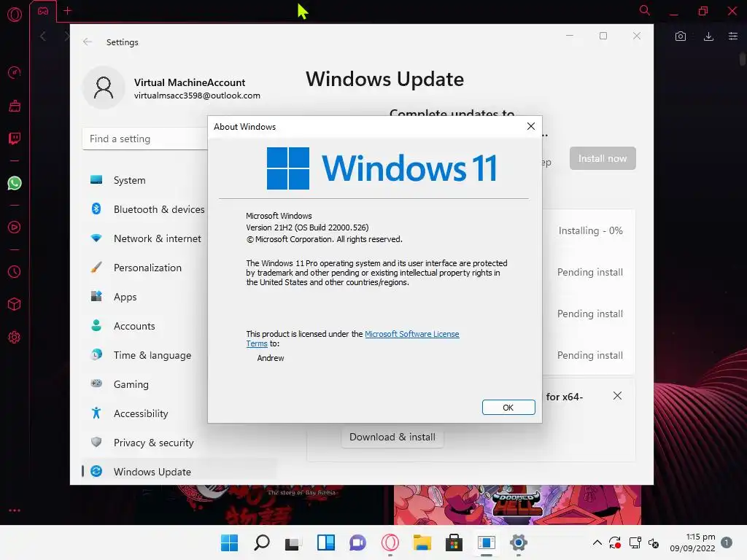Open Opera settings gear in sidebar
Viewport: 747px width, 560px height.
(15, 338)
